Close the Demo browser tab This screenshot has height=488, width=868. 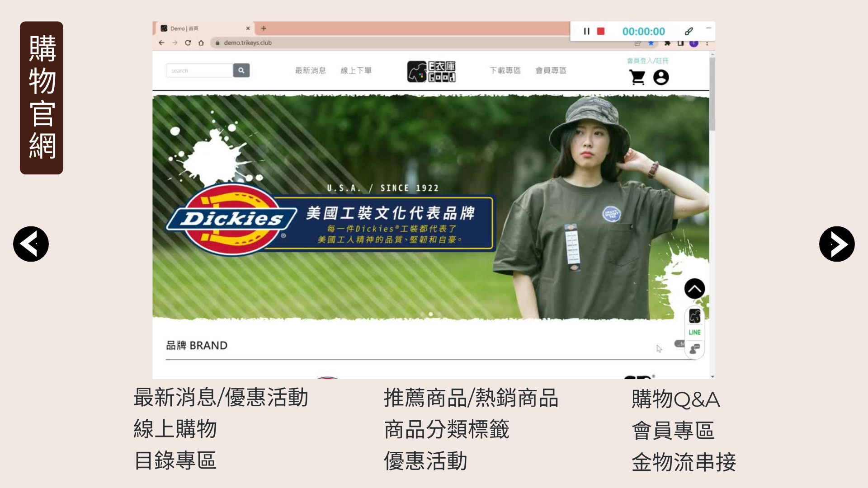pos(248,28)
